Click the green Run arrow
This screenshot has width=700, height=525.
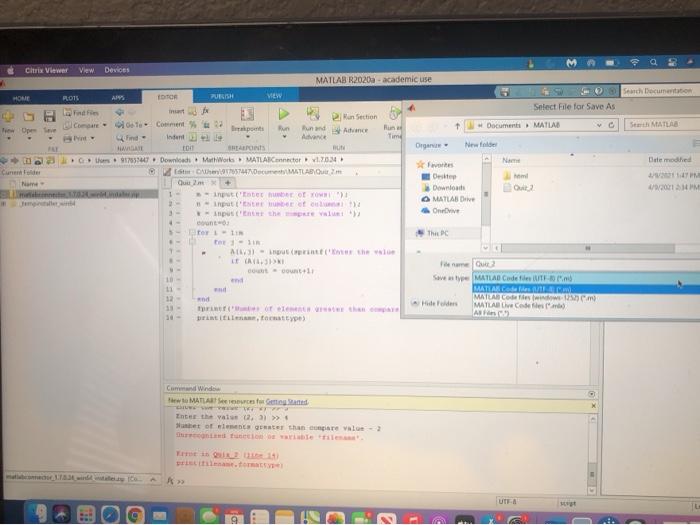[x=283, y=114]
